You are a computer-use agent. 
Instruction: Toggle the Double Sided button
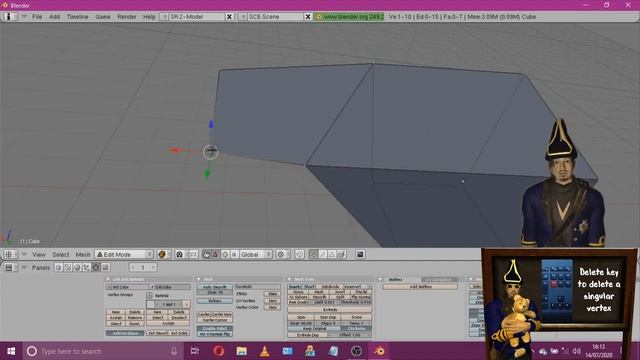pyautogui.click(x=214, y=329)
